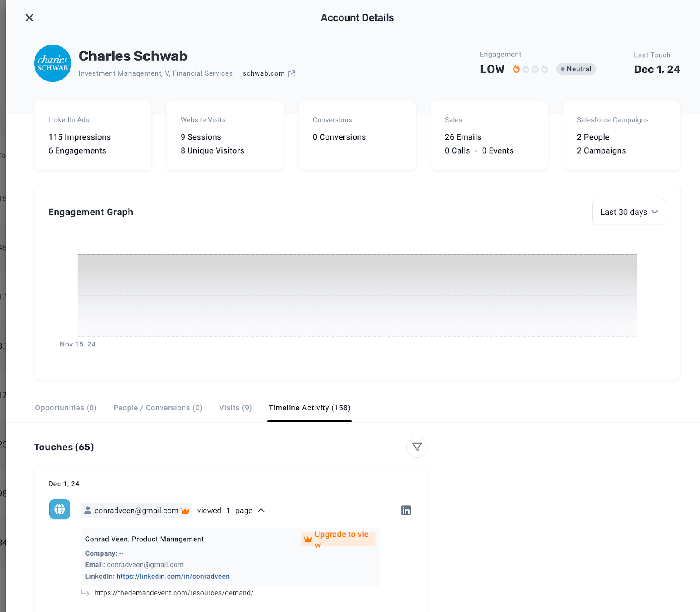Open the Visits (9) tab
This screenshot has width=700, height=612.
tap(235, 408)
